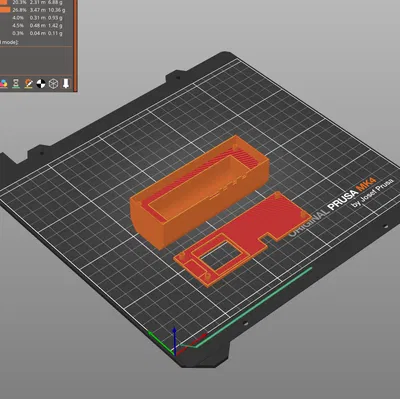Click the "1.42 g" weight value
400x399 pixels.
tap(55, 25)
